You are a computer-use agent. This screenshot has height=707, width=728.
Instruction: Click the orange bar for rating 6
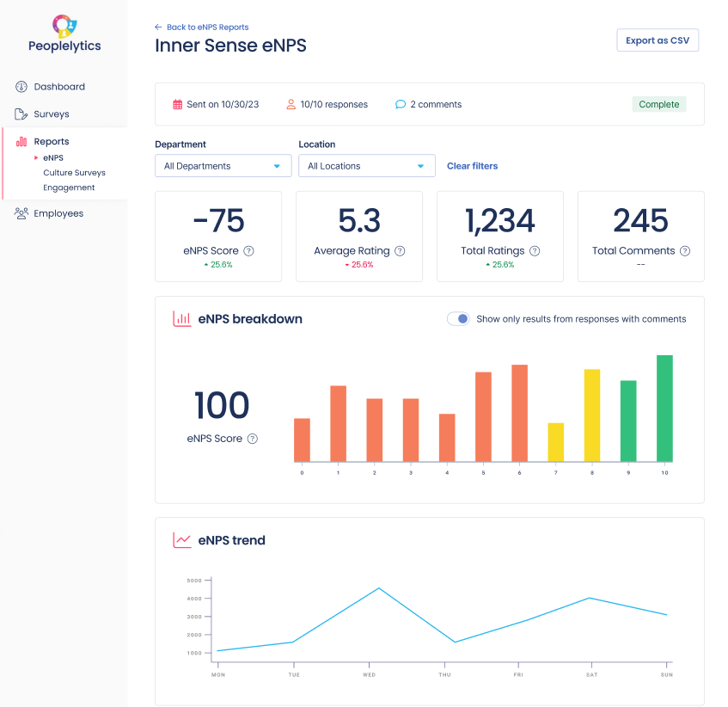pos(519,413)
